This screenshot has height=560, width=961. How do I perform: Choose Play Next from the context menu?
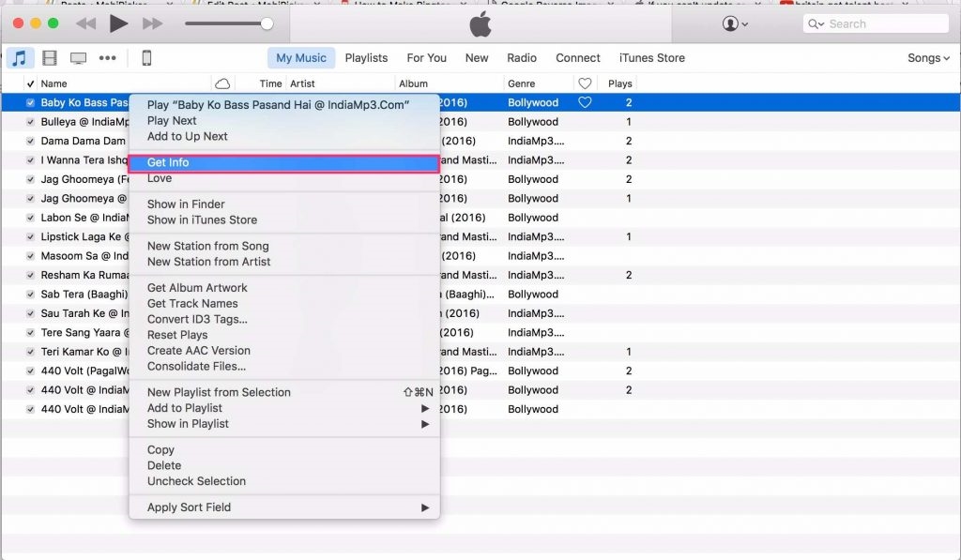(172, 121)
